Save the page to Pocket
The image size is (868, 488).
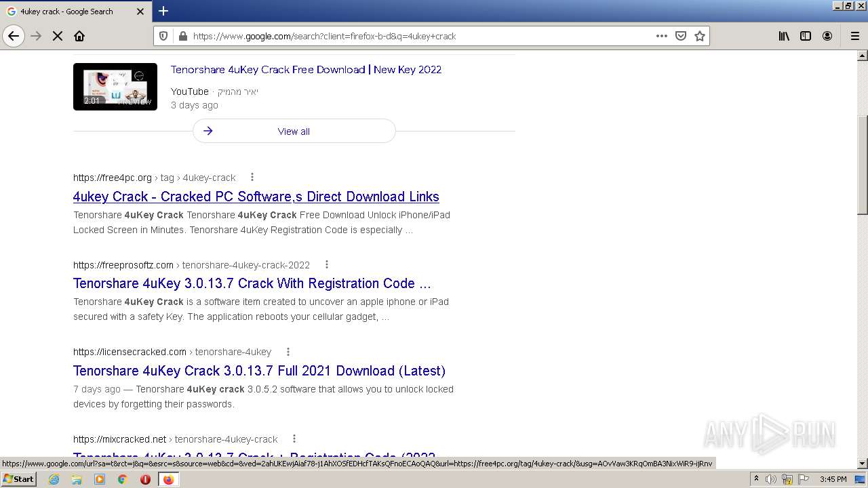[x=681, y=36]
